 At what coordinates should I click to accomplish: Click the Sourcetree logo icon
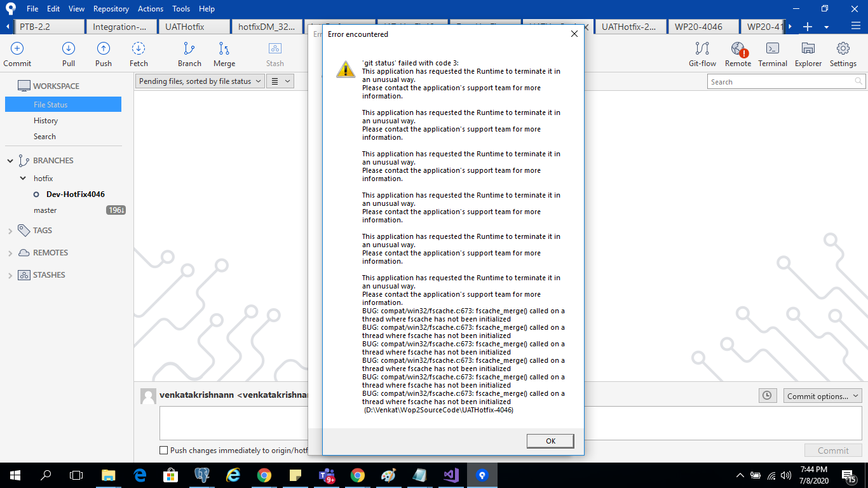[10, 8]
